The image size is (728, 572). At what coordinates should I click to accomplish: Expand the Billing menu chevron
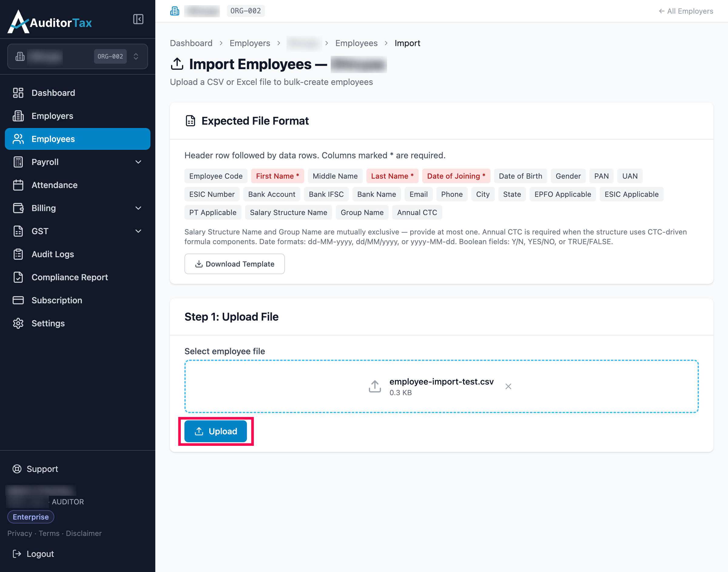(x=138, y=208)
